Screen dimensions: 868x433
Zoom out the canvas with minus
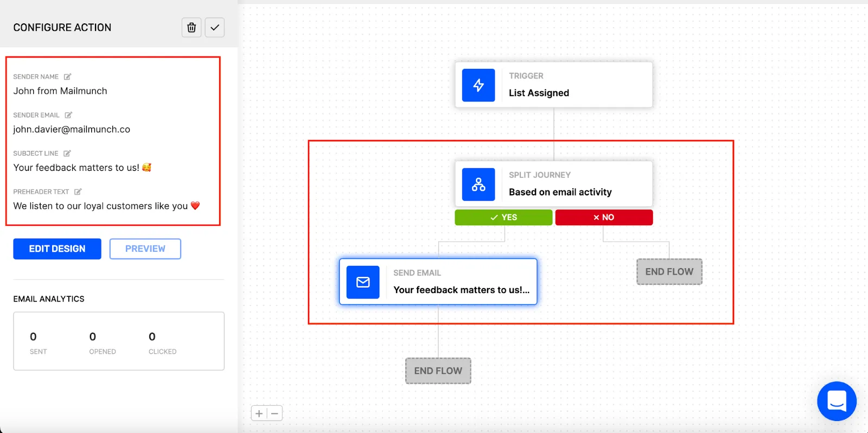(x=275, y=413)
